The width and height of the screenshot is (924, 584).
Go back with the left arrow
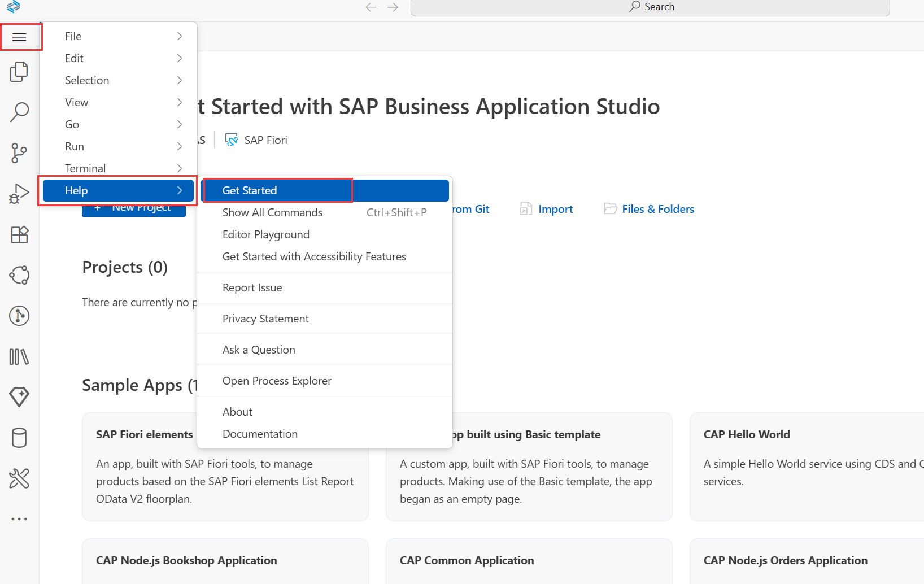pyautogui.click(x=371, y=7)
